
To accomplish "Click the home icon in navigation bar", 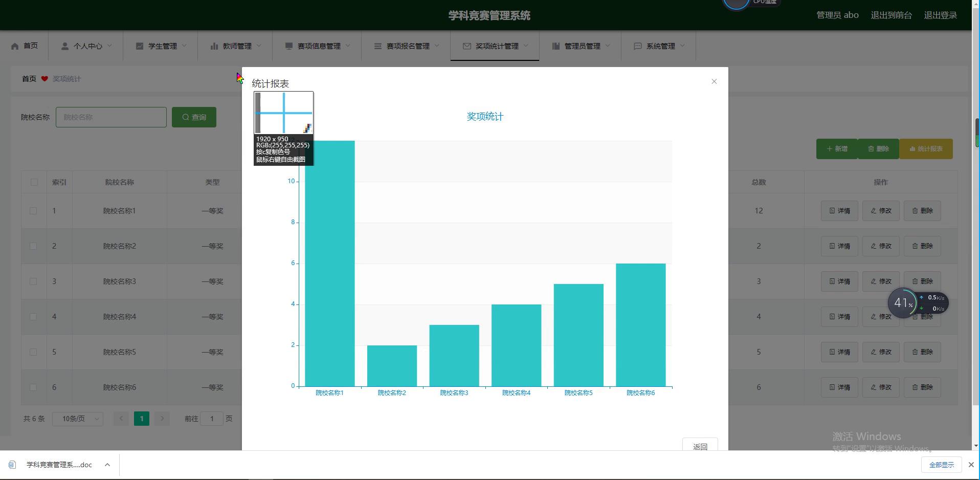I will tap(15, 46).
